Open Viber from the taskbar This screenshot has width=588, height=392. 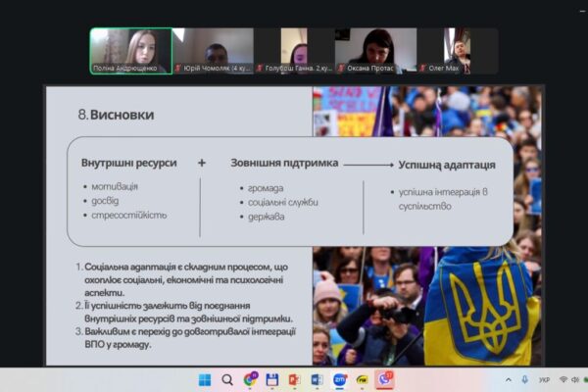click(x=384, y=379)
